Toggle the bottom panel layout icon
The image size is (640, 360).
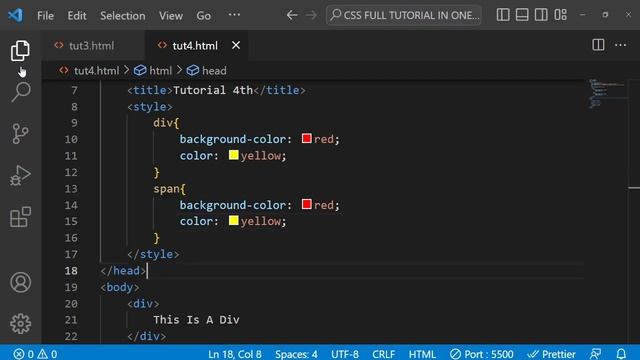pos(522,15)
